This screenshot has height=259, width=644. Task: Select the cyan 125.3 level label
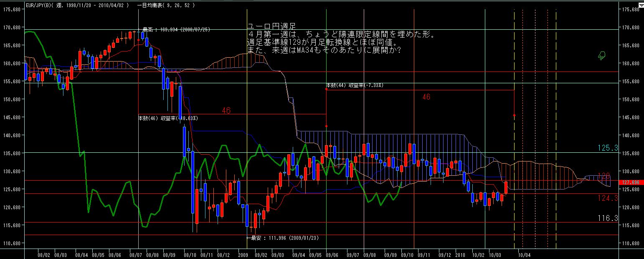(608, 148)
